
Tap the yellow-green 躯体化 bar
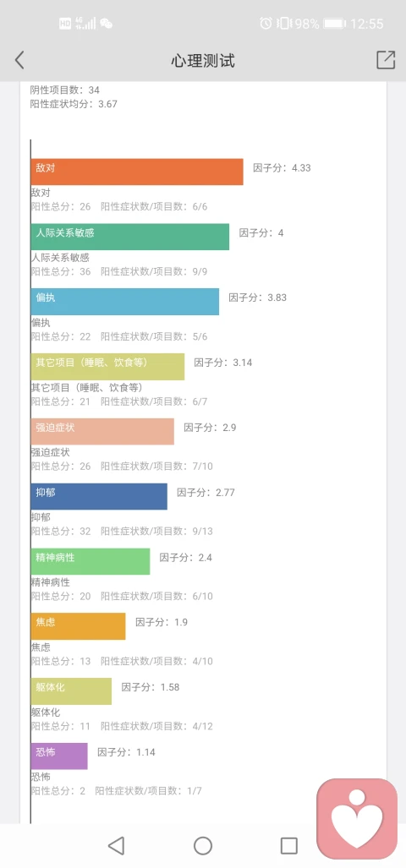(71, 691)
